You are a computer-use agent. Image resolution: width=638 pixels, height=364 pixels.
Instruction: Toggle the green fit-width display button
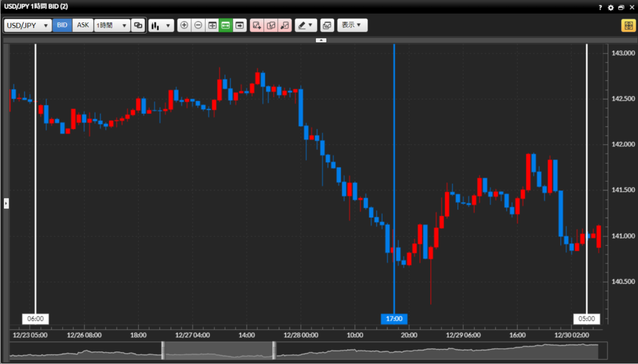point(226,26)
